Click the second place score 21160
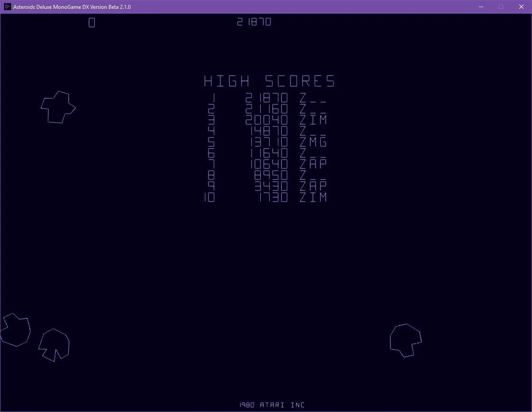This screenshot has width=532, height=412. 266,109
